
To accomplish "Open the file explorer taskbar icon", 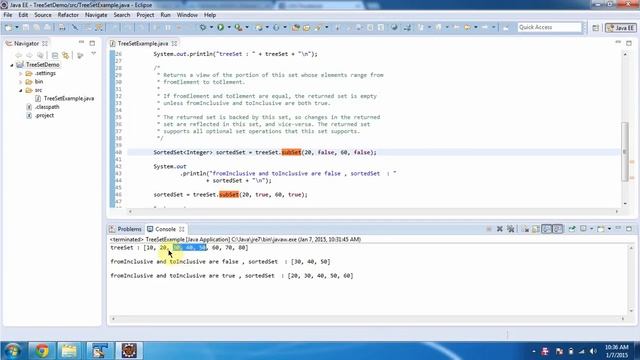I will 69,351.
